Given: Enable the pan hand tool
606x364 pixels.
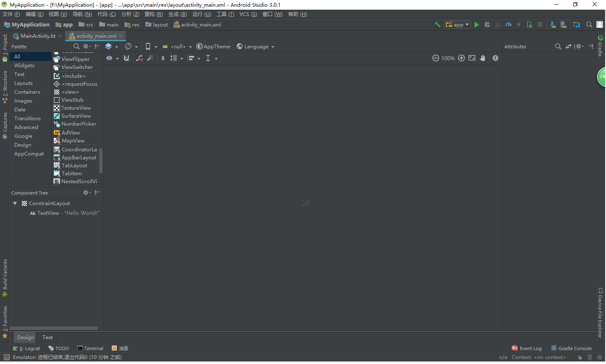Looking at the screenshot, I should point(482,58).
